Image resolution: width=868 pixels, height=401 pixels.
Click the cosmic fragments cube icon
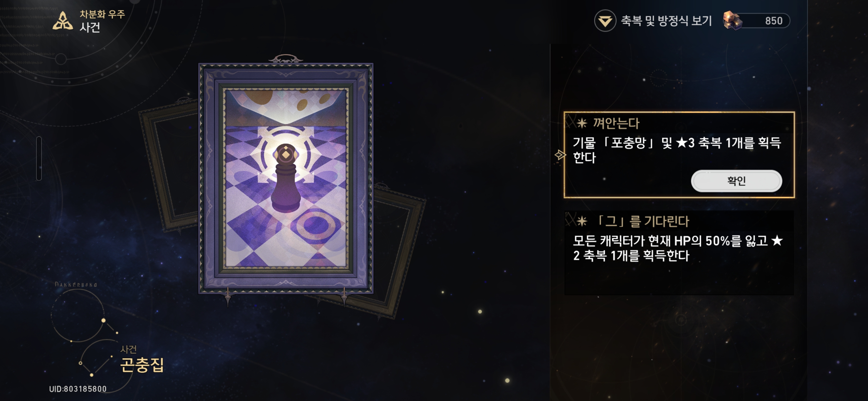tap(733, 21)
